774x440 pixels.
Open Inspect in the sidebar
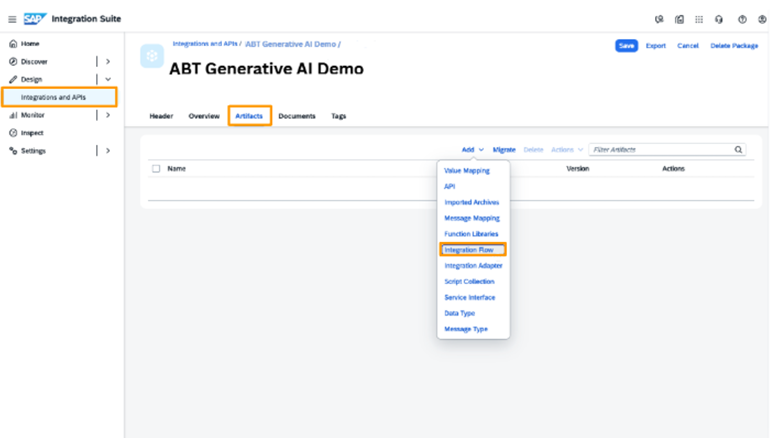pos(32,133)
